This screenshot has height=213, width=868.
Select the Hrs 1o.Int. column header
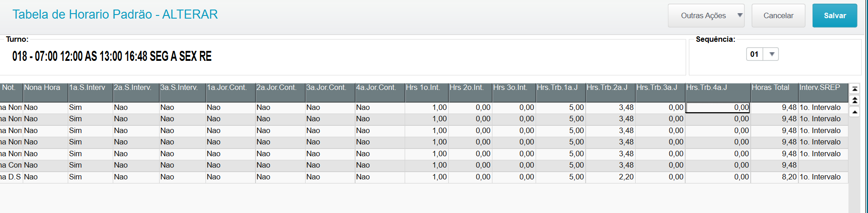pos(426,88)
